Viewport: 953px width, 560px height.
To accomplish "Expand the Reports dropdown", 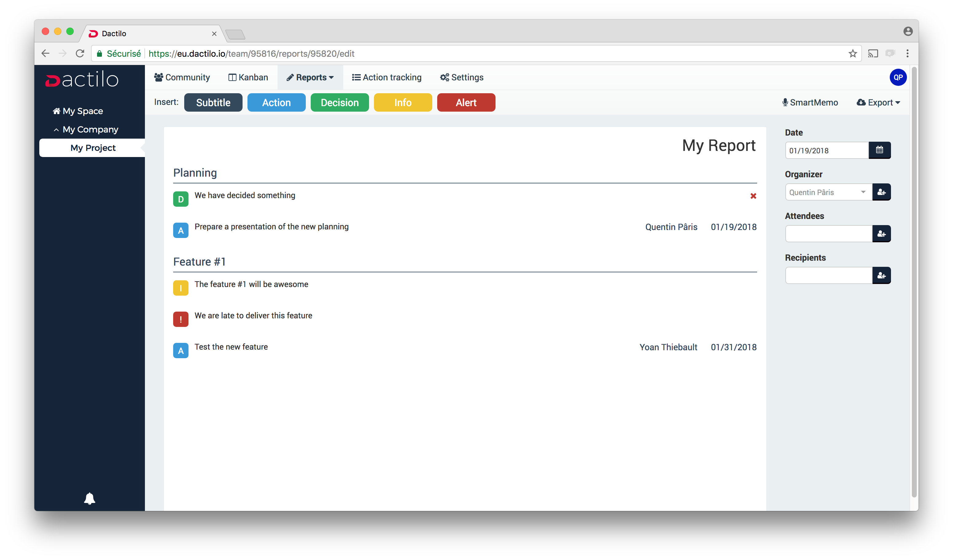I will click(310, 78).
